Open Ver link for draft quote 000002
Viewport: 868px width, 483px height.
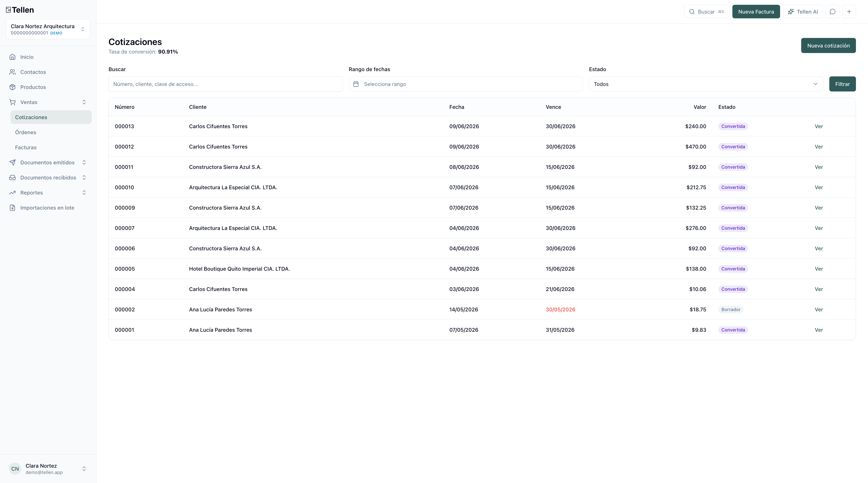[x=819, y=309]
